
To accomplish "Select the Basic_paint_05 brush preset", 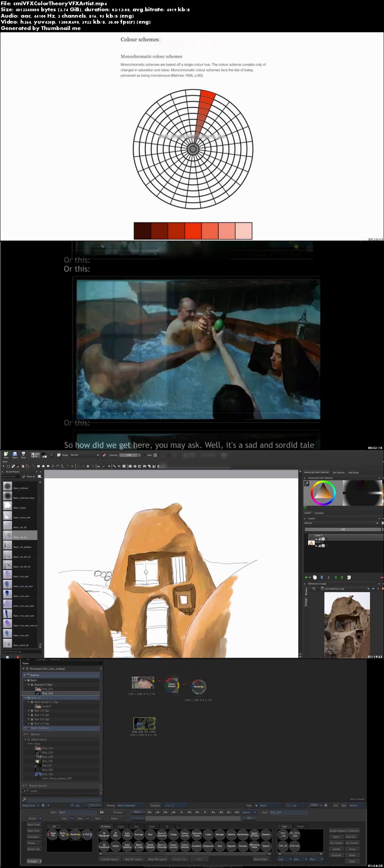I will pyautogui.click(x=20, y=644).
